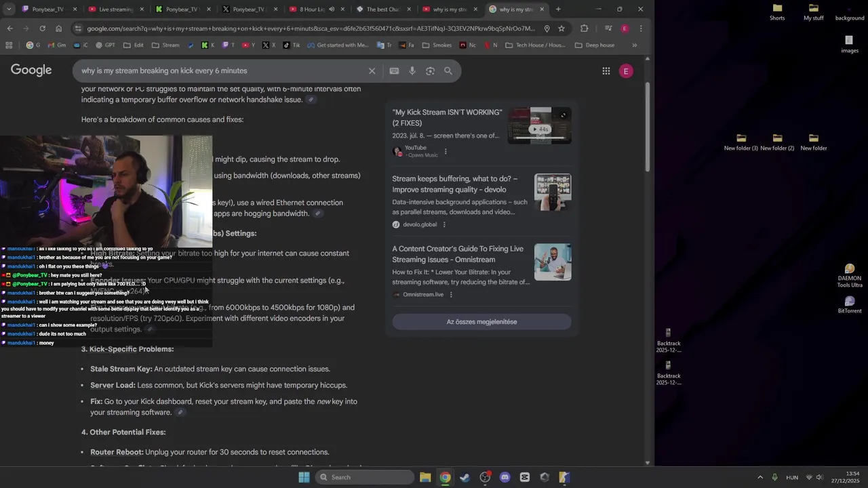Viewport: 868px width, 488px height.
Task: Start Google voice search with microphone
Action: point(412,71)
